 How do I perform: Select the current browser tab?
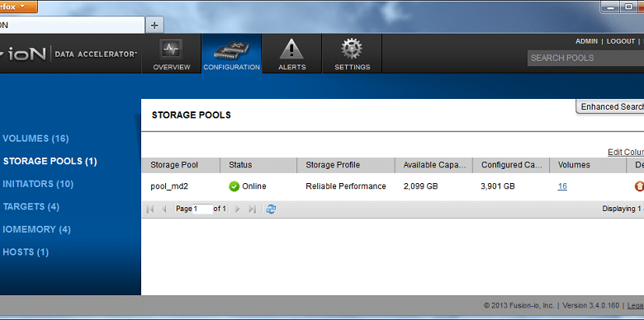click(x=72, y=25)
